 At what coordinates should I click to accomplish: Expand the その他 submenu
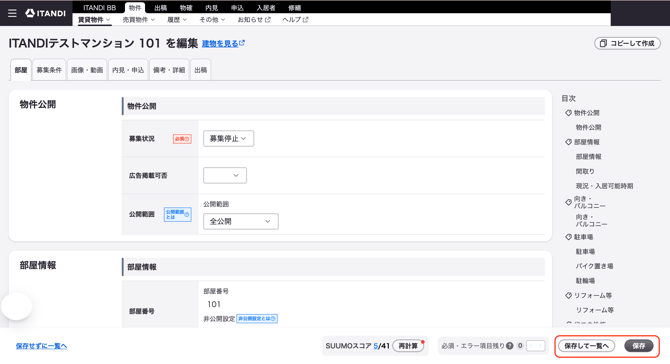click(212, 20)
